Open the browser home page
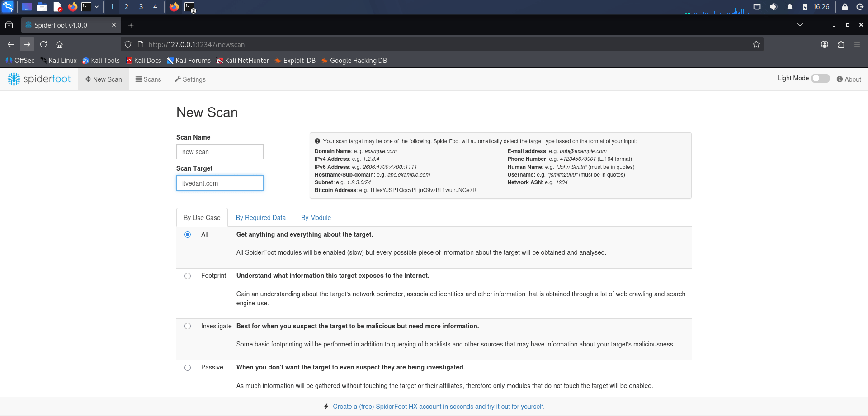 59,44
